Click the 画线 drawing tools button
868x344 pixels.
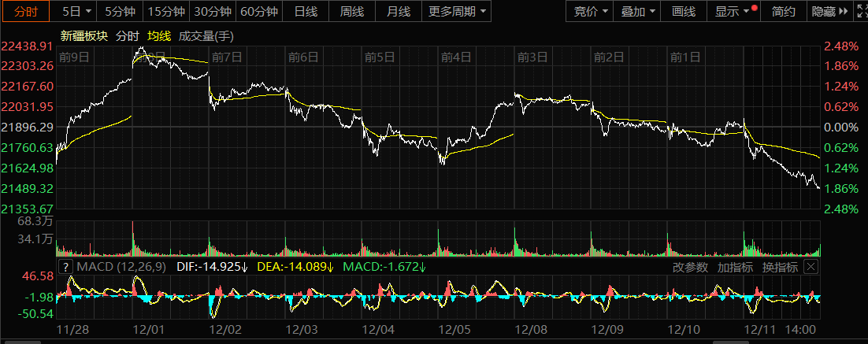684,11
